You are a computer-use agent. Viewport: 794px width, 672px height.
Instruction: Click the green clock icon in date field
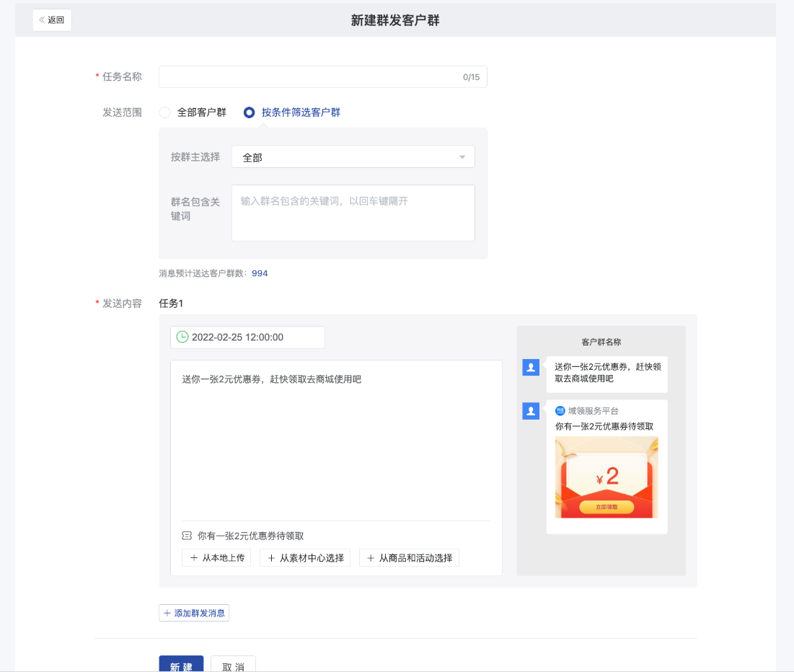click(x=182, y=337)
